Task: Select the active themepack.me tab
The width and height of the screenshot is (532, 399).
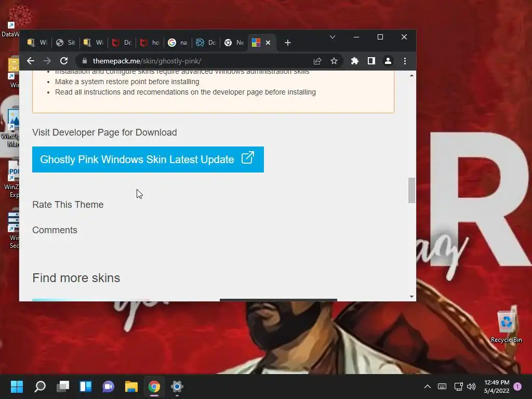Action: point(262,43)
